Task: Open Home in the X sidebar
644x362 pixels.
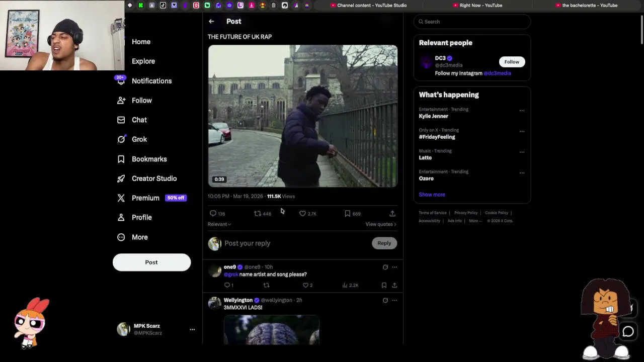Action: point(141,42)
